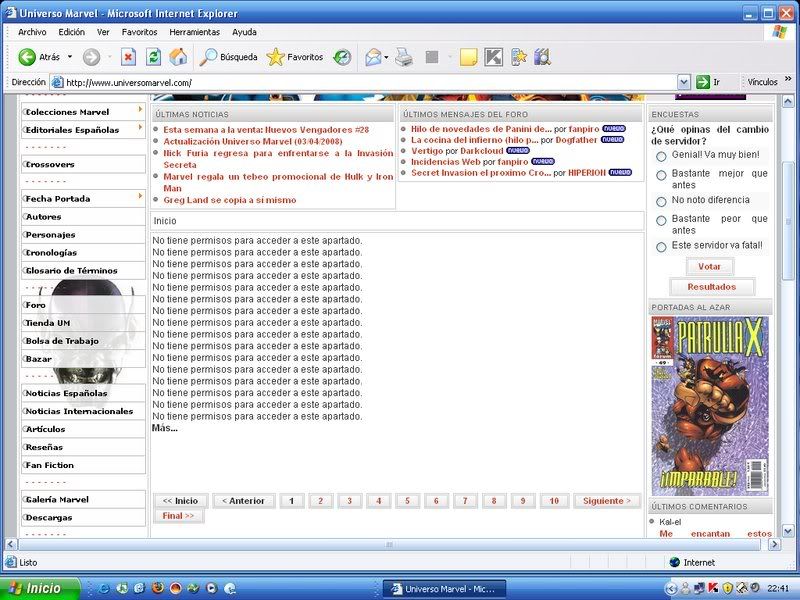Open the Atrás history dropdown arrow
The height and width of the screenshot is (600, 800).
pos(70,57)
